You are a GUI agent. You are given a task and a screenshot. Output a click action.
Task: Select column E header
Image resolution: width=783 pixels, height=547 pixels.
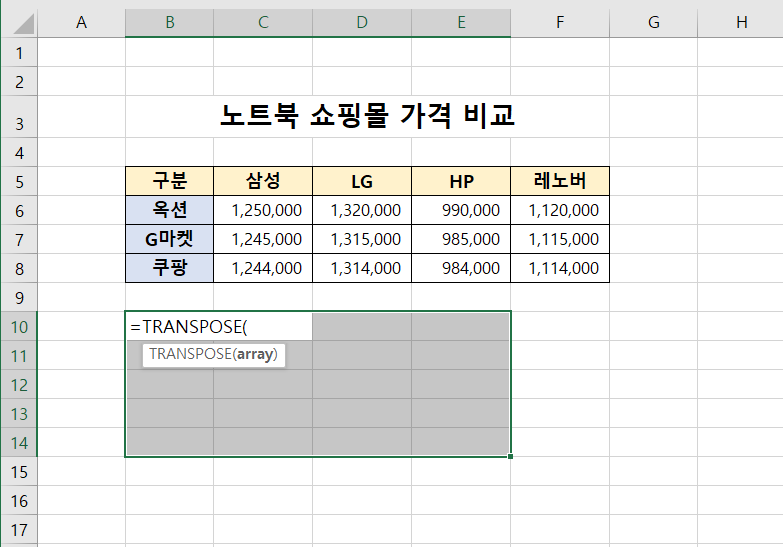point(461,22)
